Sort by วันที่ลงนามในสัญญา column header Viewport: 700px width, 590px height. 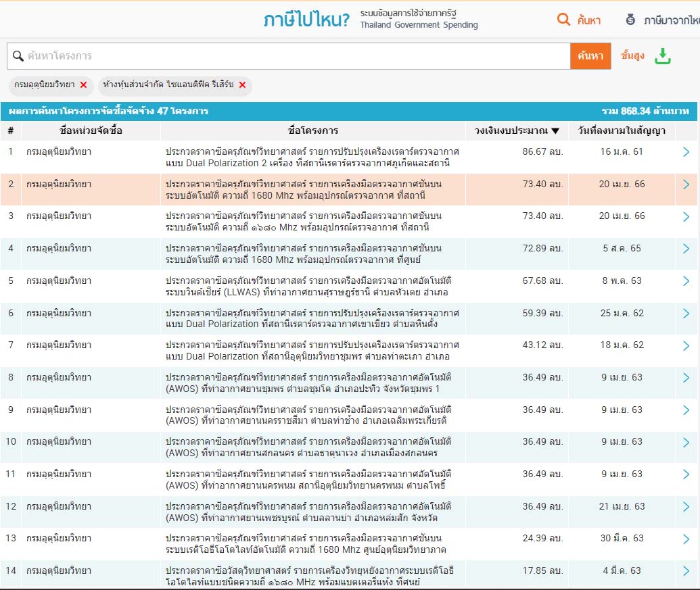pyautogui.click(x=622, y=130)
